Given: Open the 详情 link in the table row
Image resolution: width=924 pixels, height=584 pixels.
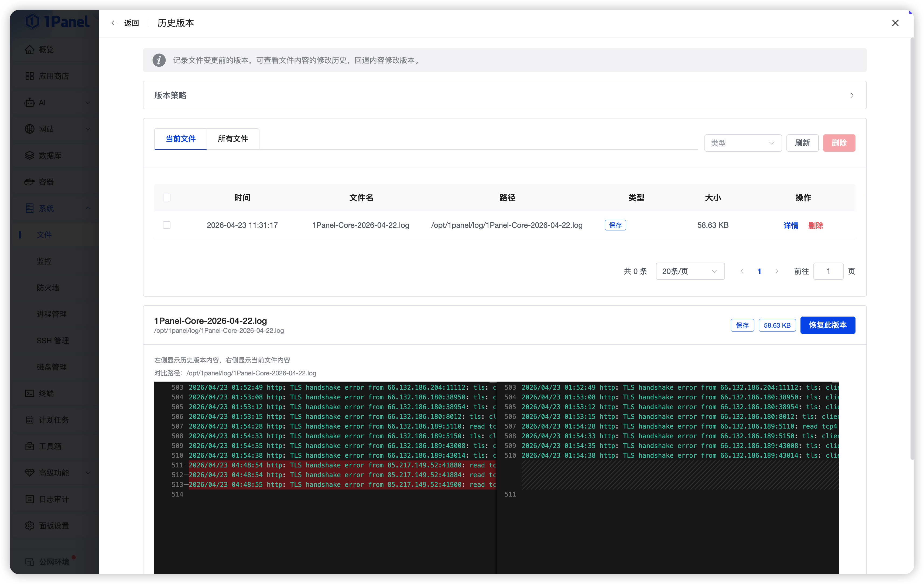Looking at the screenshot, I should (790, 226).
